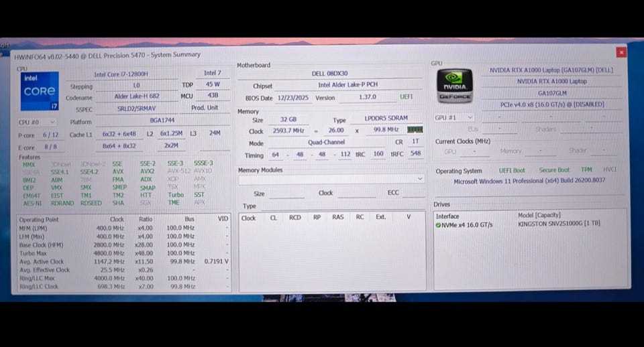The height and width of the screenshot is (347, 644).
Task: Click the AES-NI feature flag
Action: coord(32,203)
